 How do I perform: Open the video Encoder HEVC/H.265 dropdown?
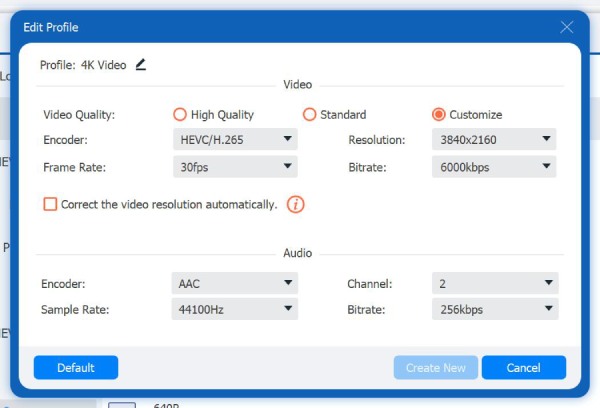tap(235, 139)
